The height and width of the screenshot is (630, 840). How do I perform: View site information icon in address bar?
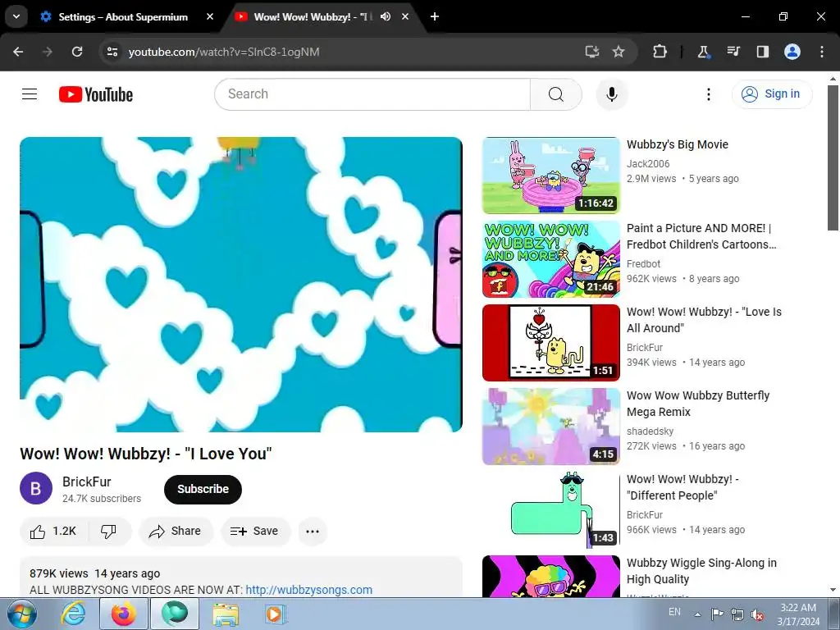[112, 52]
